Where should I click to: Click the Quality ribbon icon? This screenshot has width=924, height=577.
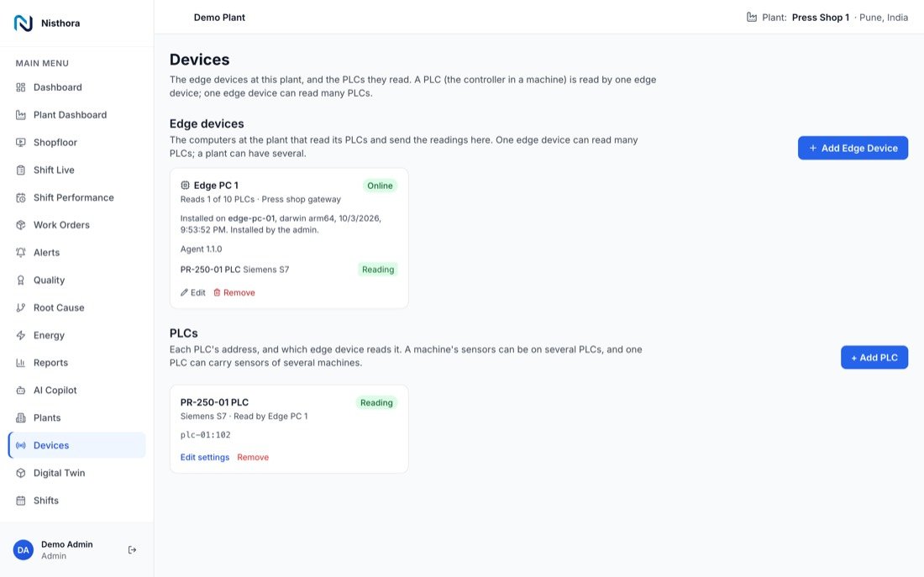pyautogui.click(x=21, y=281)
